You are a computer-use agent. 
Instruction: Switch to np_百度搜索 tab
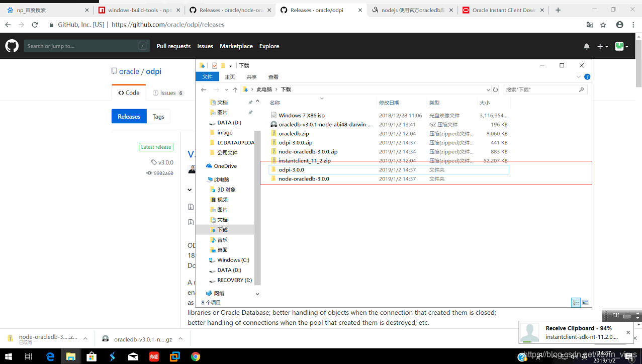pos(48,10)
